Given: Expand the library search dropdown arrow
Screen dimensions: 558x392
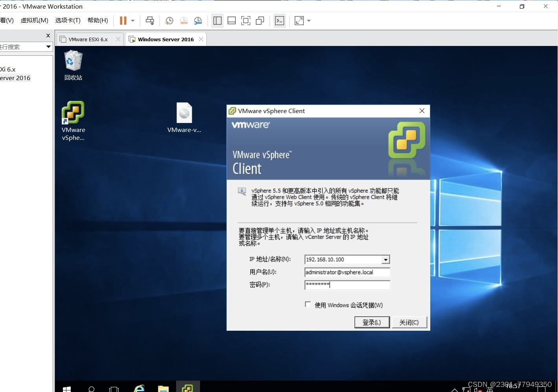Looking at the screenshot, I should tap(48, 47).
